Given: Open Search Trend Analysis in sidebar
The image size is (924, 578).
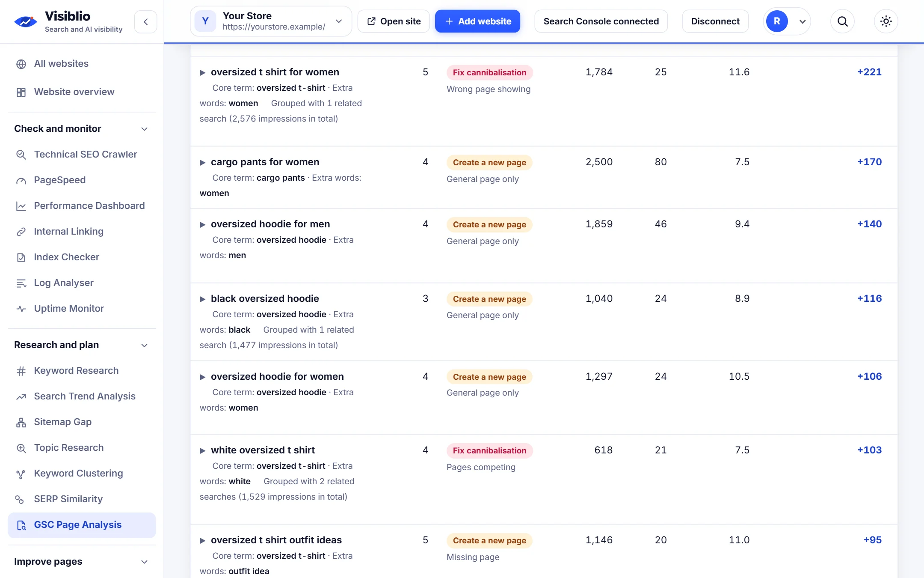Looking at the screenshot, I should pos(82,396).
